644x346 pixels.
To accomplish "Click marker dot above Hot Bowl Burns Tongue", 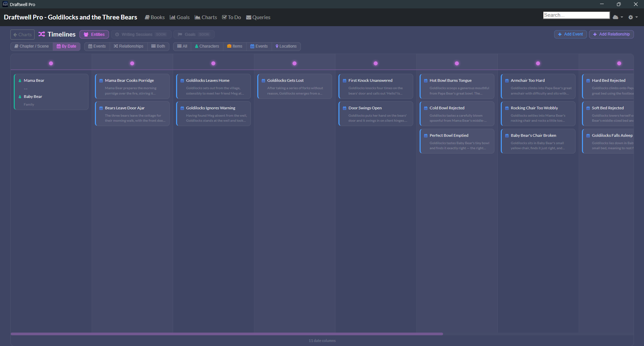I will coord(457,63).
